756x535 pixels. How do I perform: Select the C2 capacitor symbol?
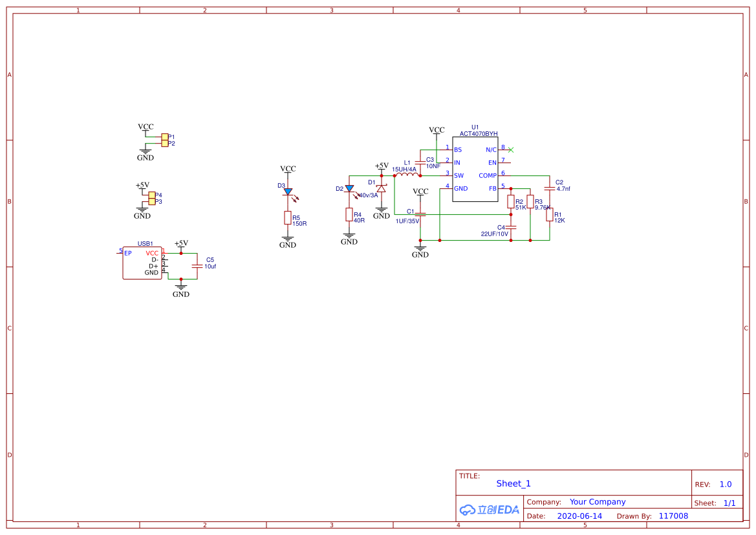pyautogui.click(x=550, y=188)
